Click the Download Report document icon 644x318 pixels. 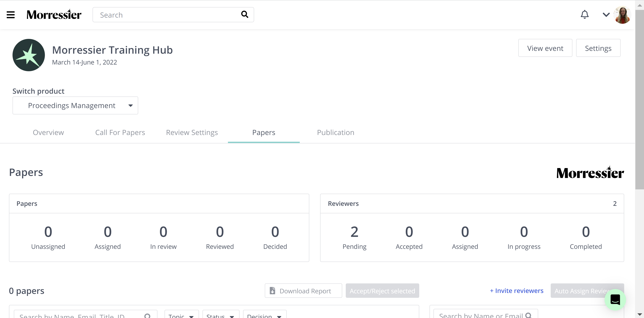point(272,291)
